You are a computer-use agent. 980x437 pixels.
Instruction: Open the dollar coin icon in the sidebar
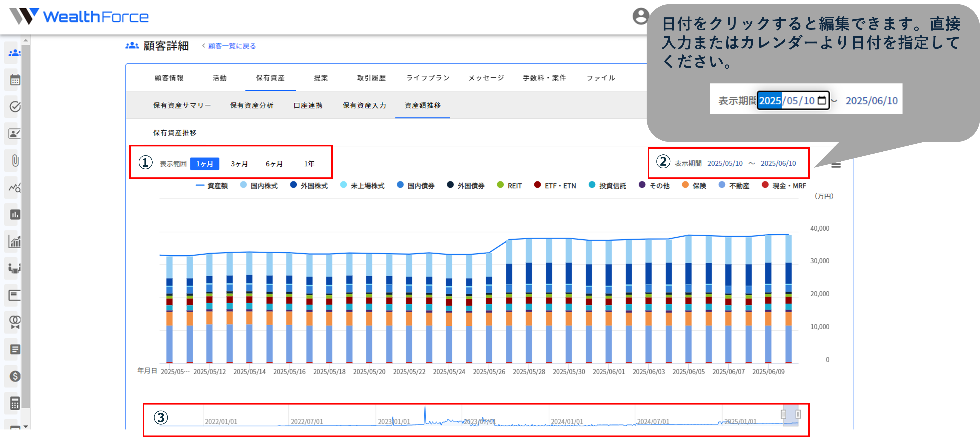click(15, 376)
